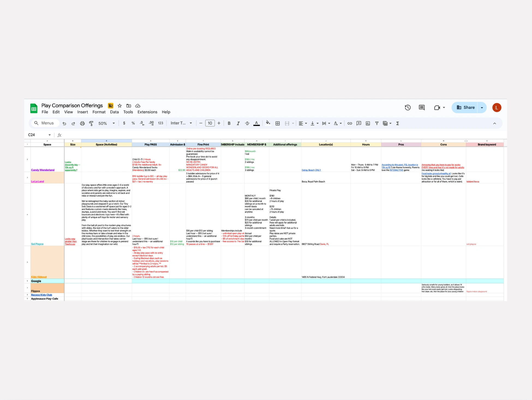Open the Recess Kids Club link
Image resolution: width=532 pixels, height=400 pixels.
41,295
